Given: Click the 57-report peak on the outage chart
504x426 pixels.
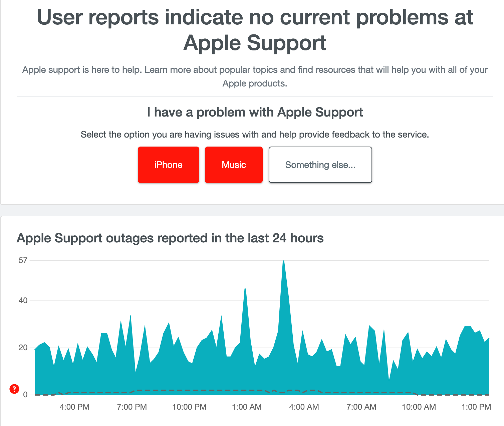Looking at the screenshot, I should (284, 262).
